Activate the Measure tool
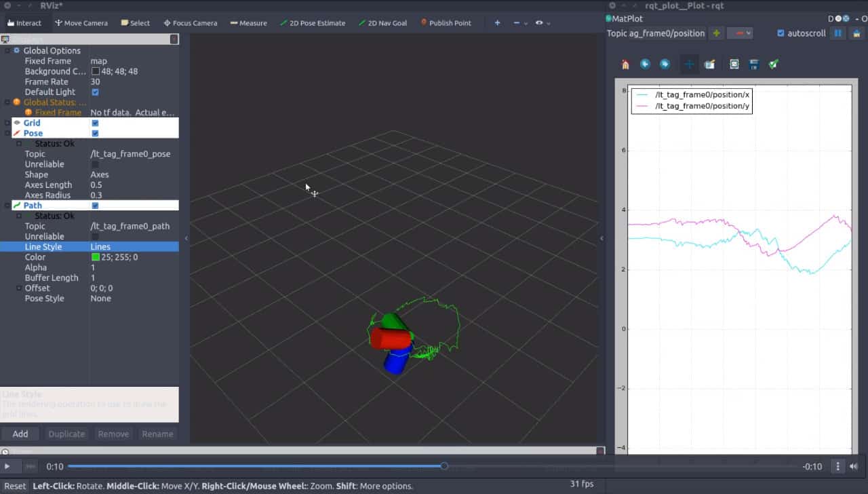This screenshot has width=868, height=494. point(248,22)
